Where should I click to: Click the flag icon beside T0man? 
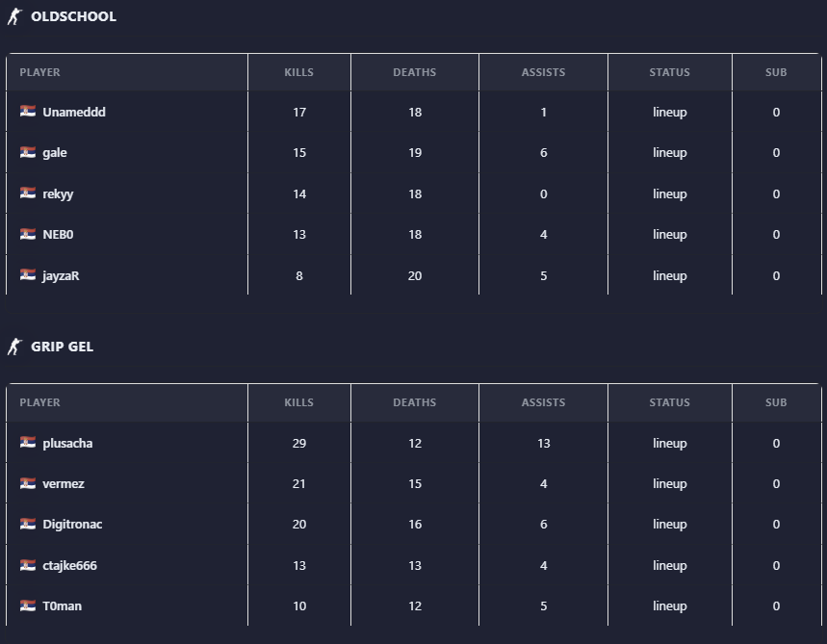point(28,605)
